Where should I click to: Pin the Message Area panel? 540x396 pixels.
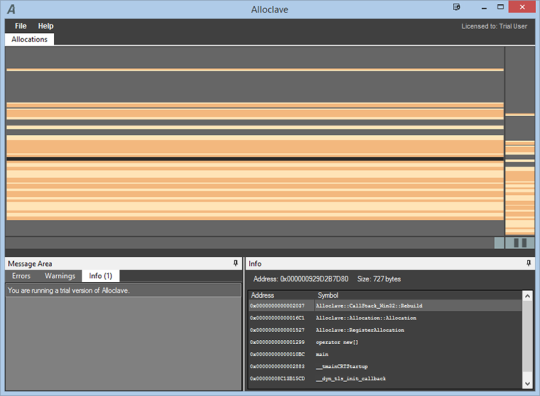[x=236, y=263]
